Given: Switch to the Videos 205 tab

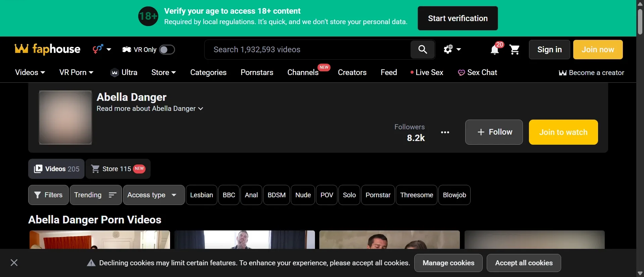Looking at the screenshot, I should pos(56,169).
